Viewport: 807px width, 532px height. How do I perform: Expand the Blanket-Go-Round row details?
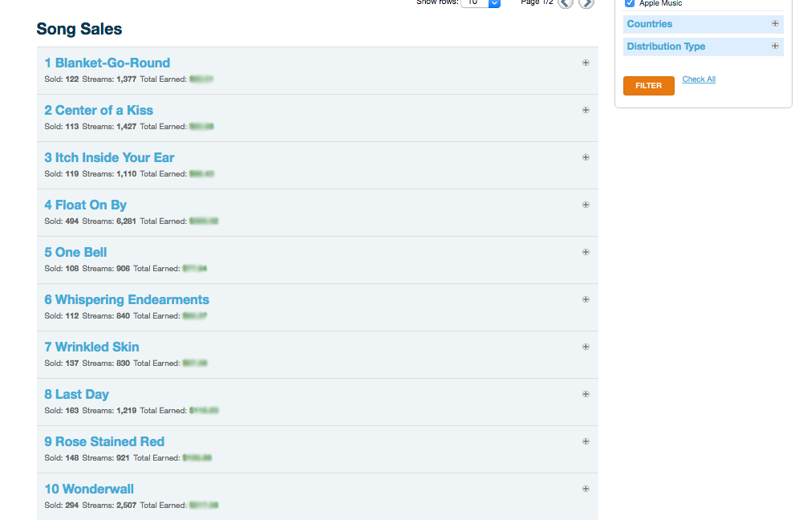[x=586, y=63]
